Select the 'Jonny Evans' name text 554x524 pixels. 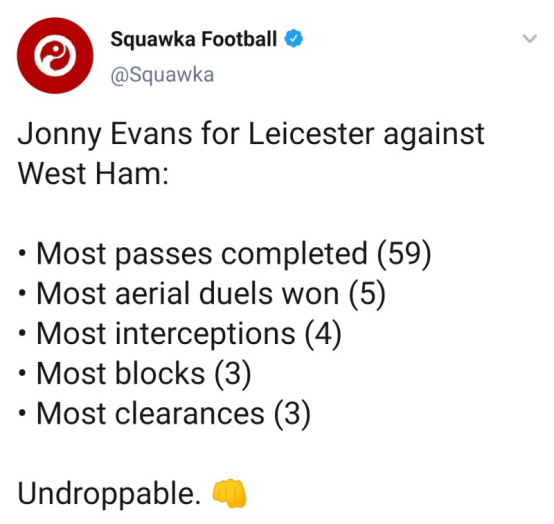coord(105,134)
